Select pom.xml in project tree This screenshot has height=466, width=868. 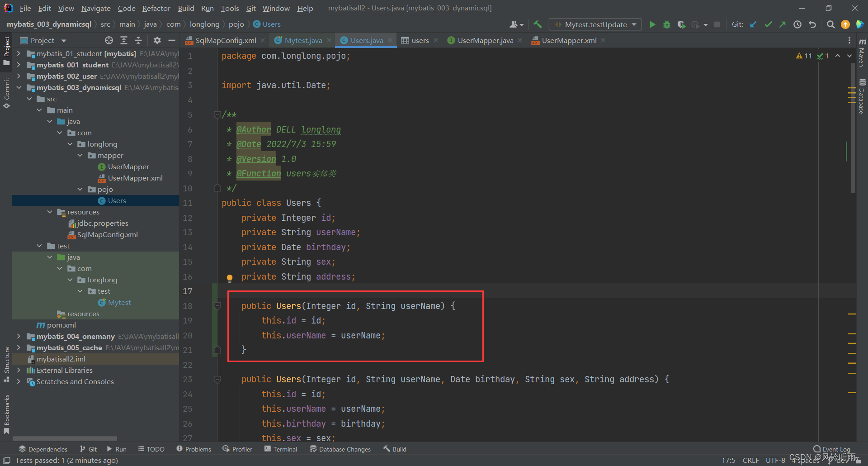pos(61,325)
